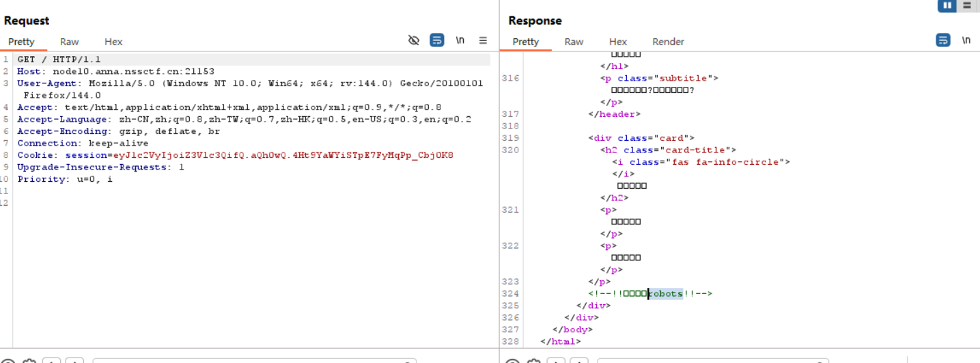The width and height of the screenshot is (980, 363).
Task: Click the <div class="card"> tag
Action: point(641,138)
